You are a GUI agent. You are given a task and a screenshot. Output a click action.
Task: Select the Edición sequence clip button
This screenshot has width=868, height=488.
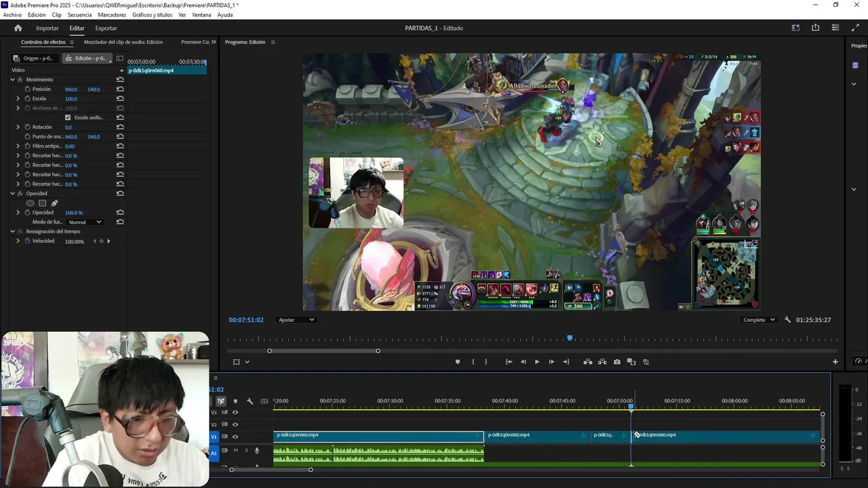(87, 58)
